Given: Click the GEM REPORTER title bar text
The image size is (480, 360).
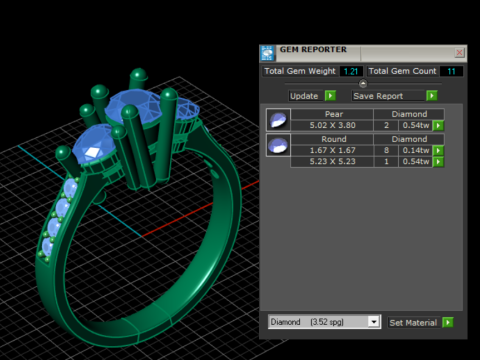Looking at the screenshot, I should coord(313,50).
